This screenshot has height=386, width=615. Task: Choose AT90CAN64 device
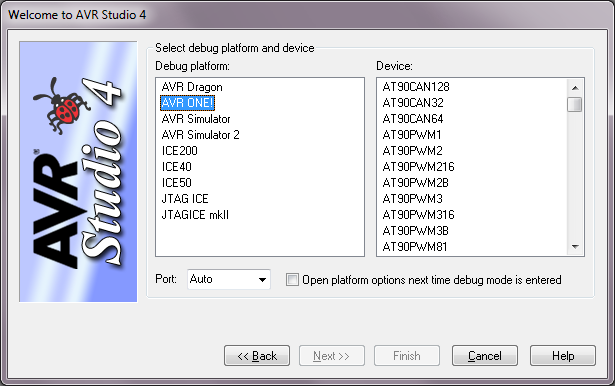413,119
